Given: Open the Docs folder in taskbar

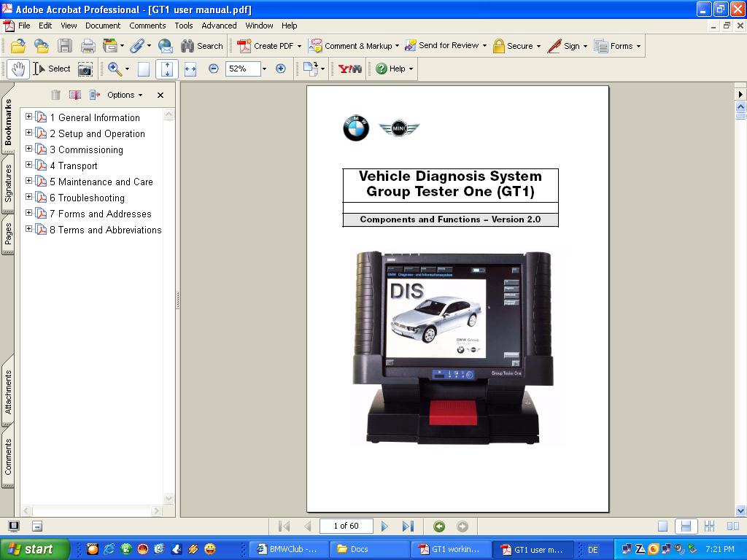Looking at the screenshot, I should [x=370, y=549].
